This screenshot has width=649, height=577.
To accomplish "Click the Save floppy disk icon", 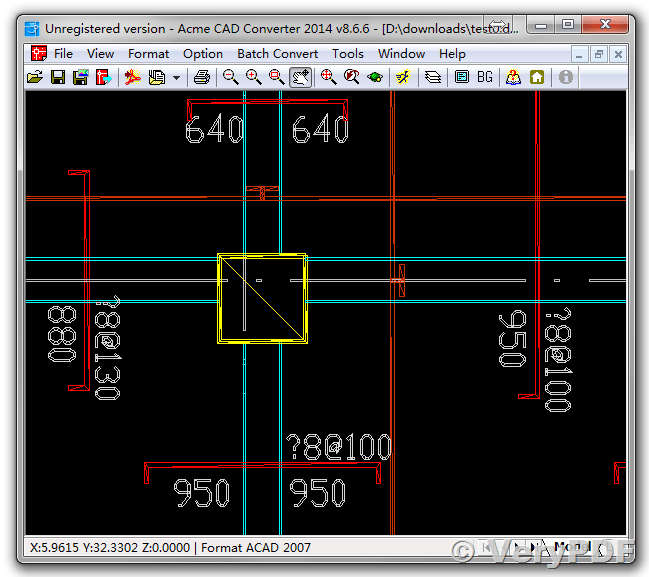I will point(58,77).
